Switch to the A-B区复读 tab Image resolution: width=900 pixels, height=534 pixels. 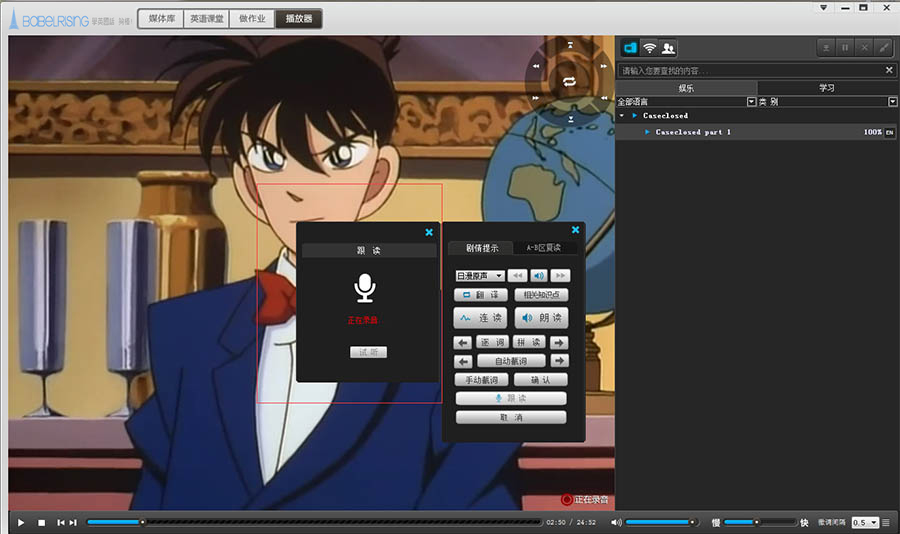point(544,248)
